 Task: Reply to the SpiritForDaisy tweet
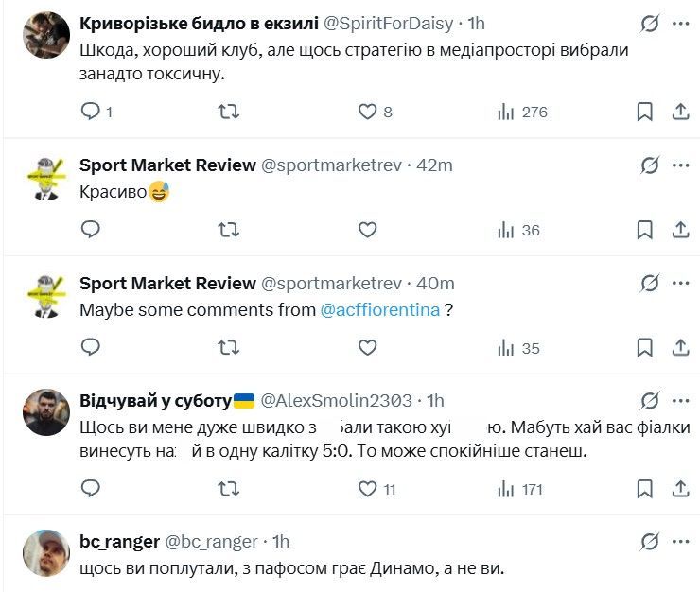tap(91, 112)
